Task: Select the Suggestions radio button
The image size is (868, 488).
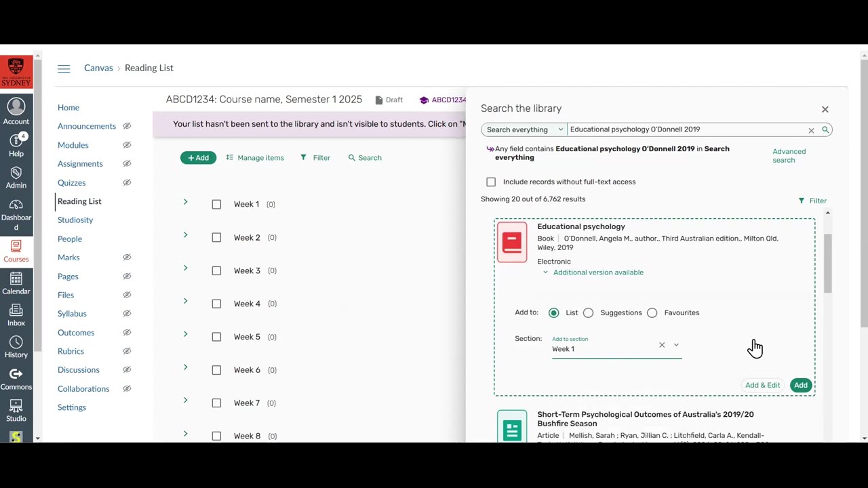Action: (x=588, y=312)
